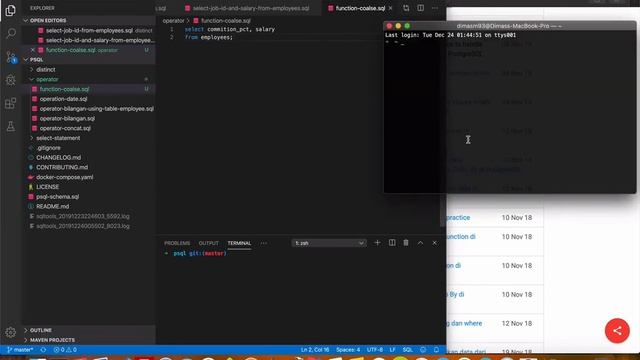
Task: Click the red share button in browser
Action: pyautogui.click(x=617, y=331)
